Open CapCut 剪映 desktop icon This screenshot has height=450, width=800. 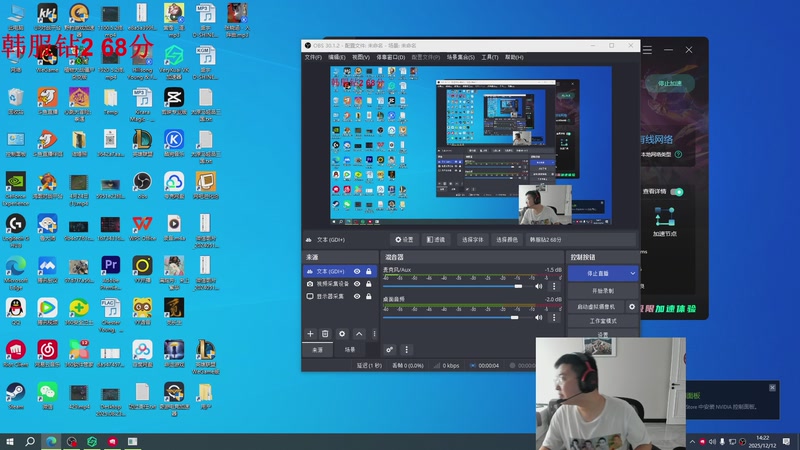[x=174, y=101]
